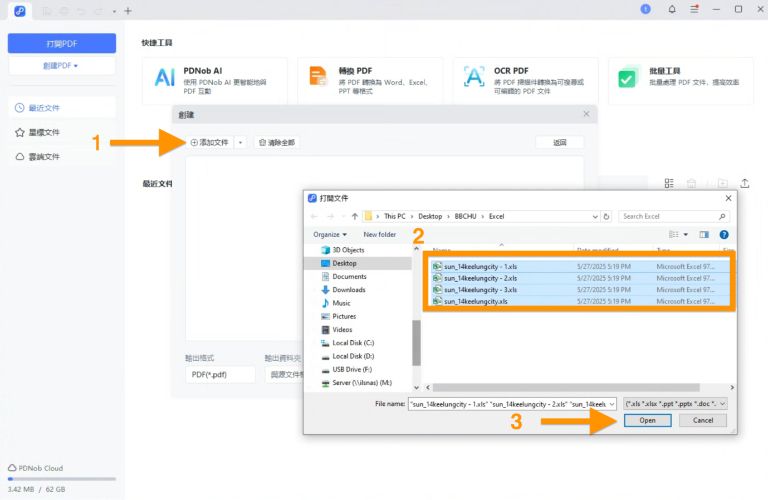The image size is (768, 500).
Task: Select file sun_14keelungcity - 1.xls
Action: [x=579, y=266]
